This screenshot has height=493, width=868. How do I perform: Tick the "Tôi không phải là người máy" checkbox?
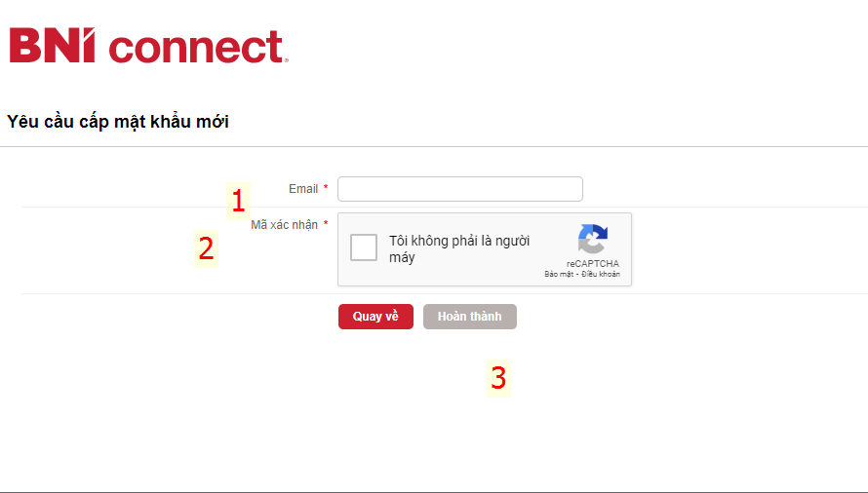point(364,247)
